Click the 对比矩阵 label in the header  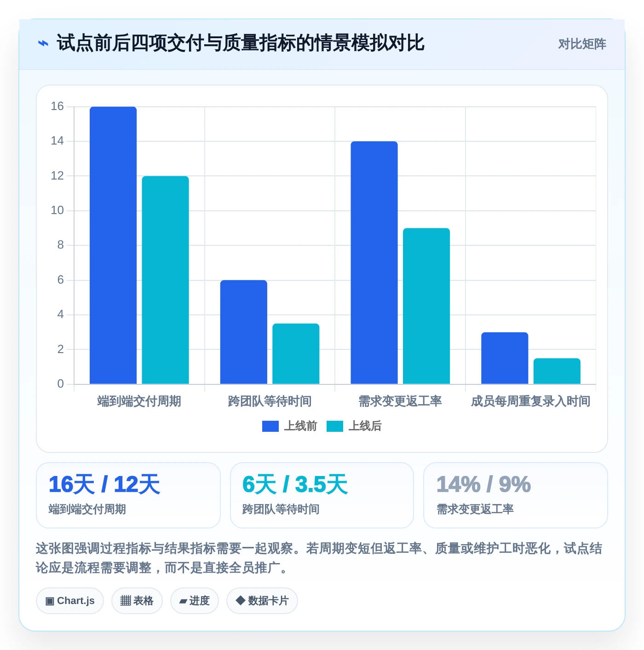(x=582, y=44)
